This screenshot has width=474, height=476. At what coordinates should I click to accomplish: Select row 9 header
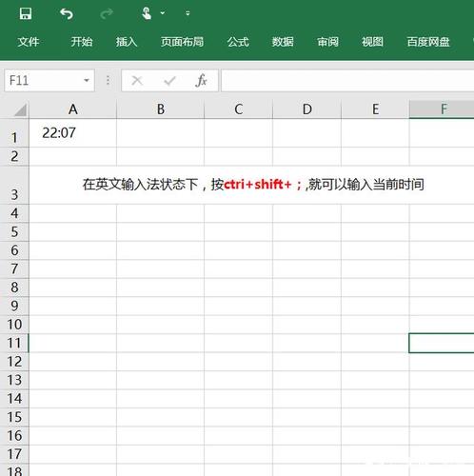tap(14, 306)
